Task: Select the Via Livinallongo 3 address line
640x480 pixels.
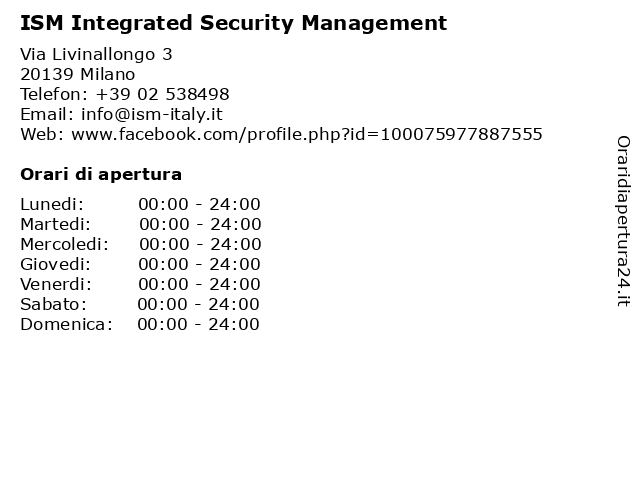Action: coord(96,54)
